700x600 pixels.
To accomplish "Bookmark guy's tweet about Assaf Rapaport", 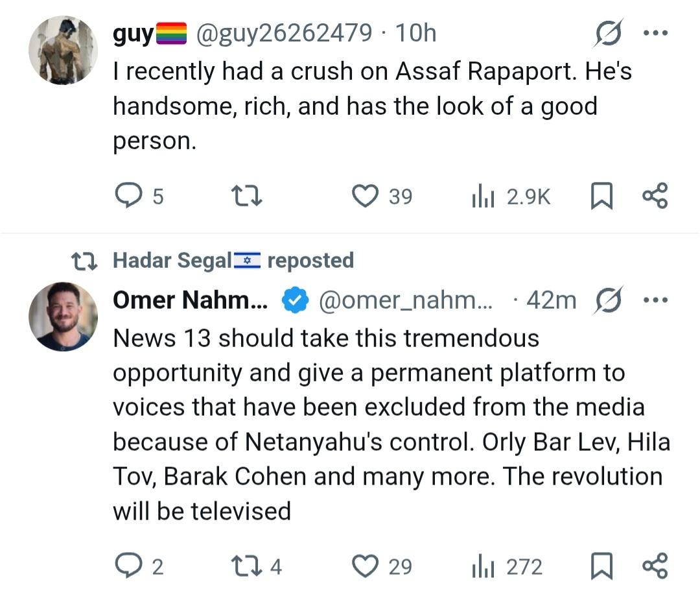I will (601, 196).
